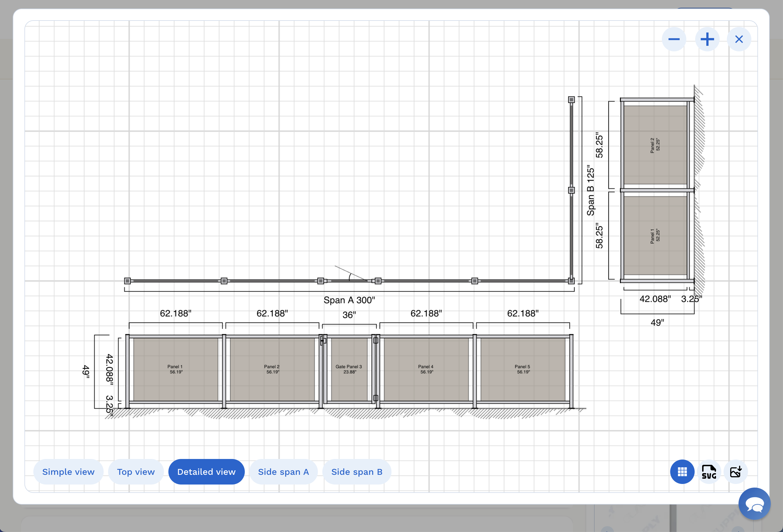This screenshot has height=532, width=783.
Task: Click the 49" height dimension at left
Action: tap(86, 372)
